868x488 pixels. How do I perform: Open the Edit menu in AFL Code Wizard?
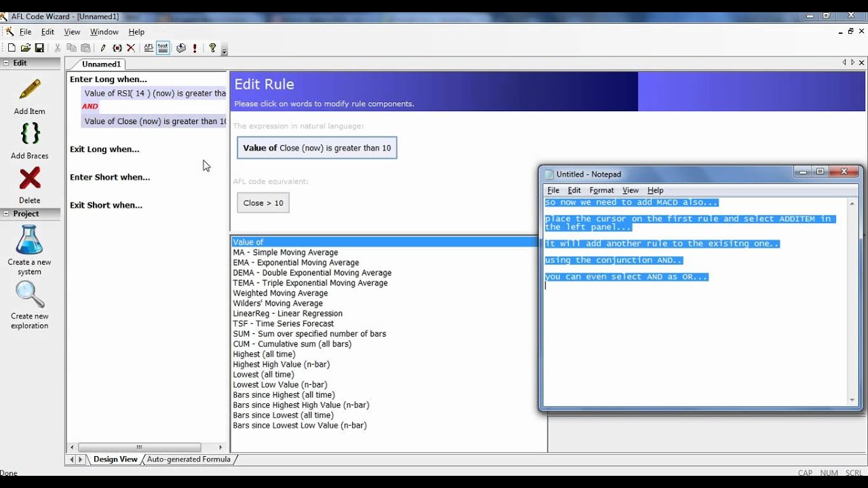pyautogui.click(x=47, y=32)
